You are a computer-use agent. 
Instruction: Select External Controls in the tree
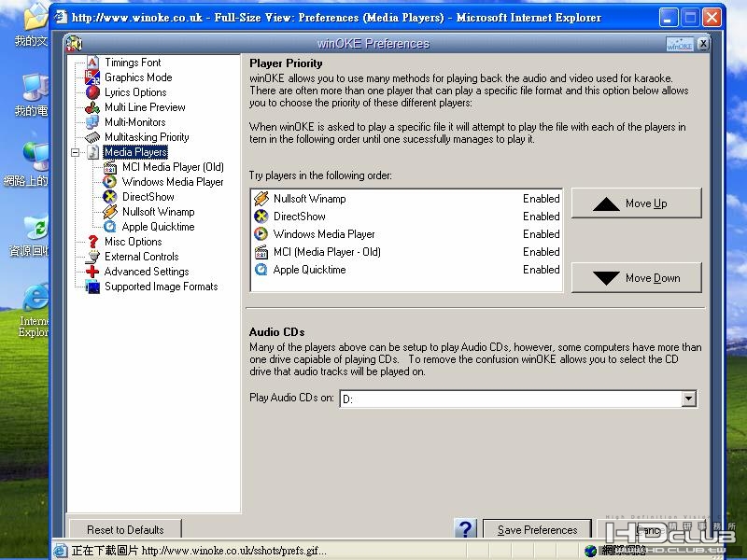(x=142, y=257)
